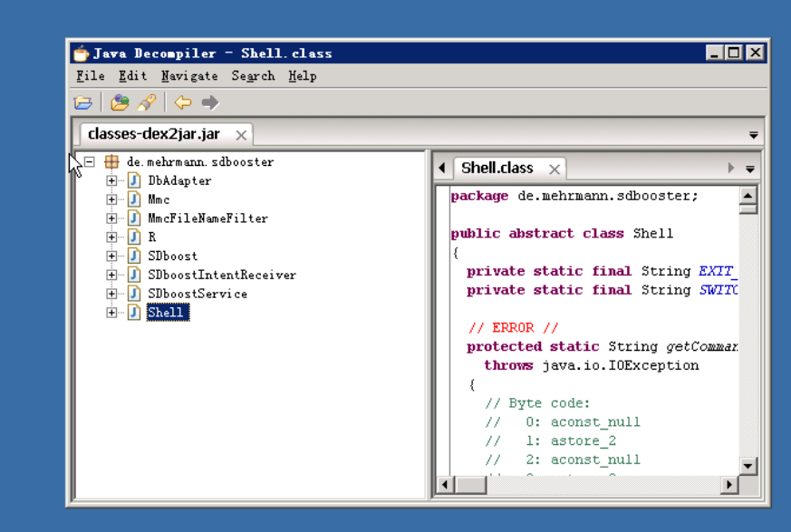Screen dimensions: 791x532
Task: Click the horizontal scrollbar right arrow
Action: click(729, 485)
